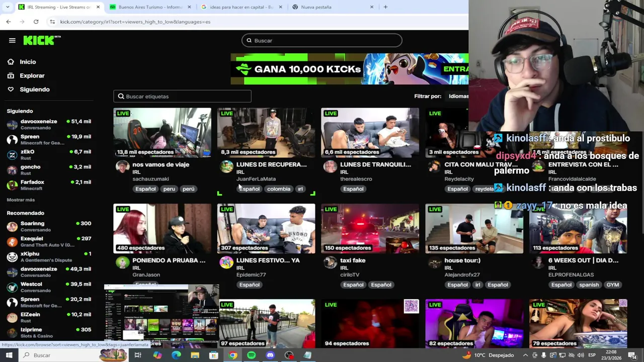
Task: Open 'house tour:)' stream title
Action: tap(462, 260)
